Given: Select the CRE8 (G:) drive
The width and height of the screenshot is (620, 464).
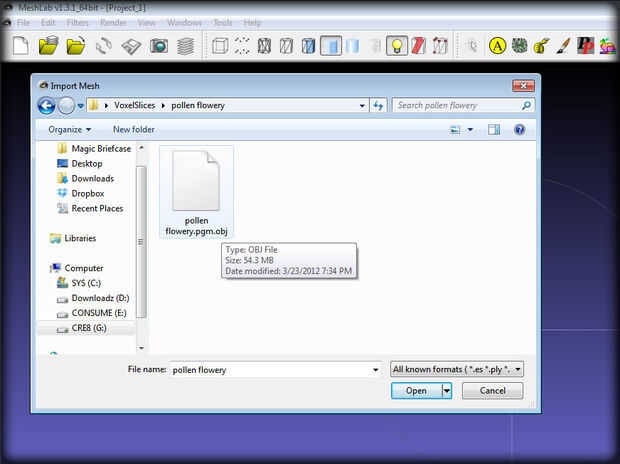Looking at the screenshot, I should pyautogui.click(x=82, y=328).
